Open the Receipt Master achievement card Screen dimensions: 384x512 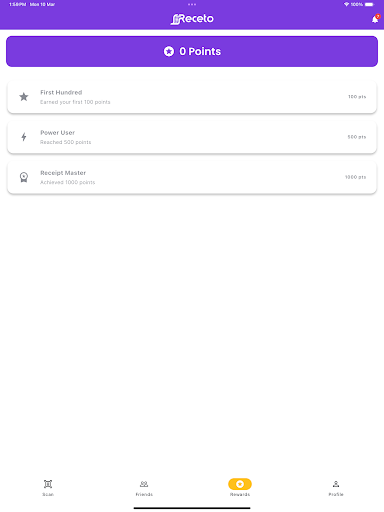192,177
